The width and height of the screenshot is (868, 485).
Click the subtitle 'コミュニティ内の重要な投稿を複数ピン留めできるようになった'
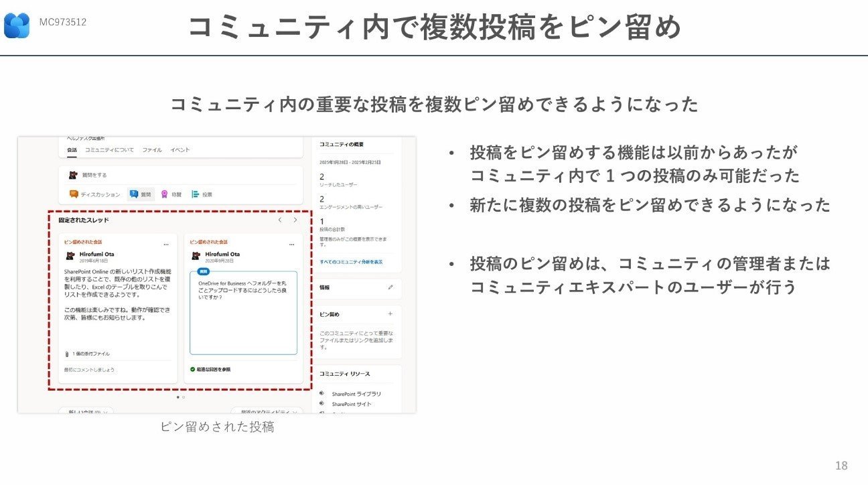point(434,105)
